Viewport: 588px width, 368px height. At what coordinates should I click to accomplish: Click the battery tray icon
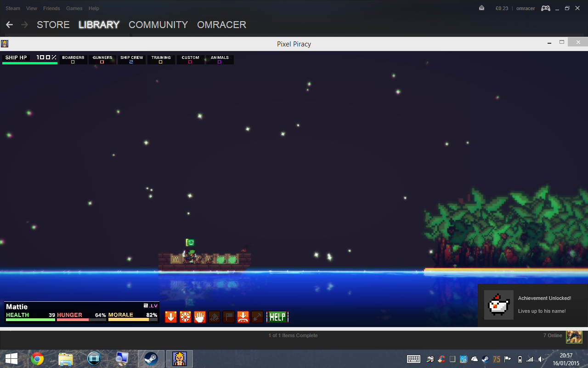point(520,359)
